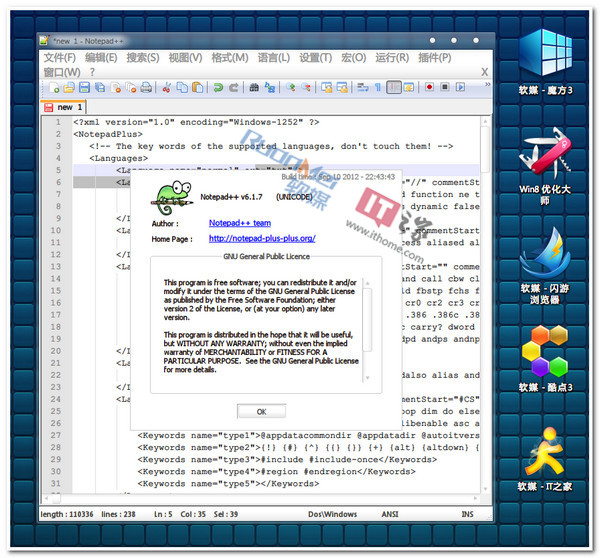Click the INS indicator in status bar
The image size is (600, 558).
click(467, 514)
